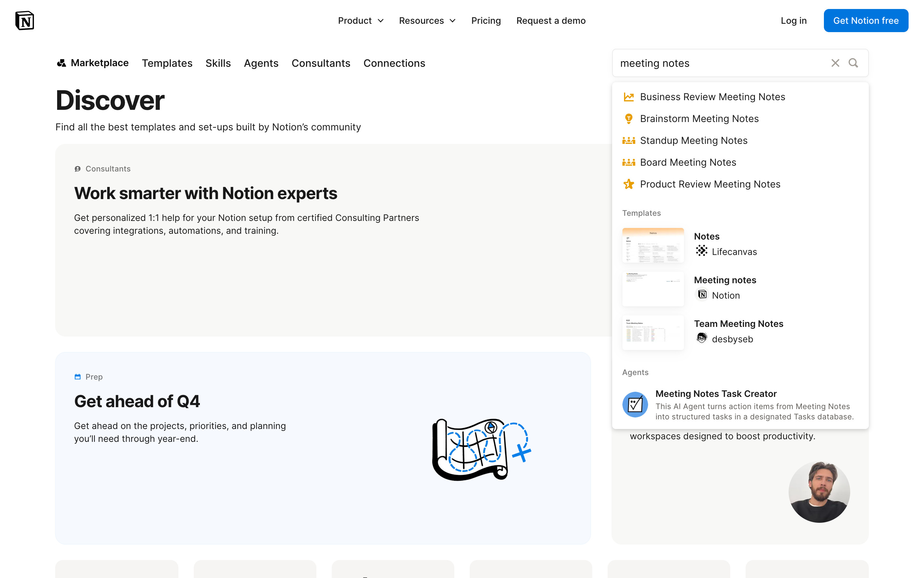924x578 pixels.
Task: Click the Consultants label on card
Action: (108, 169)
